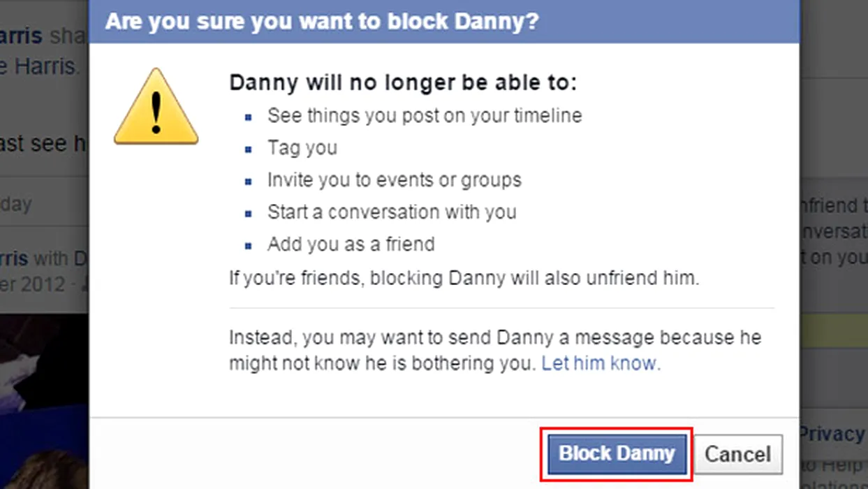Click the blue bullet beside "Invite you to events"
This screenshot has height=489, width=868.
click(x=249, y=182)
